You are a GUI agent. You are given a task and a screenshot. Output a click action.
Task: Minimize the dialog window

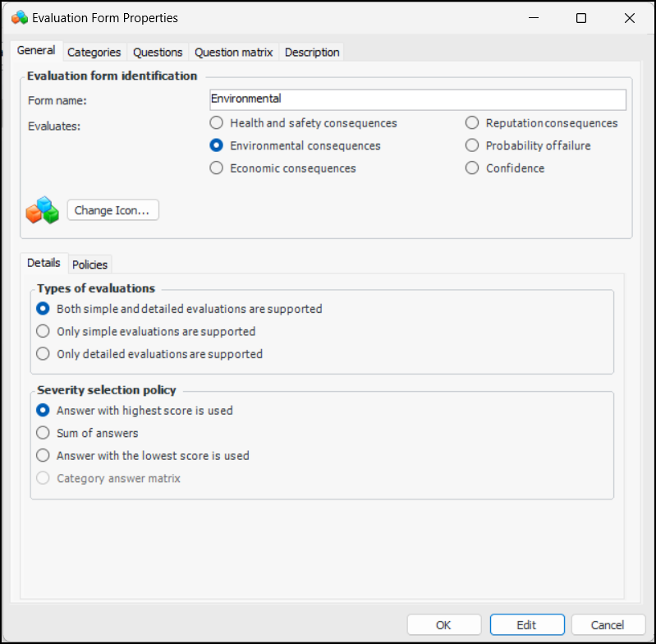point(534,18)
